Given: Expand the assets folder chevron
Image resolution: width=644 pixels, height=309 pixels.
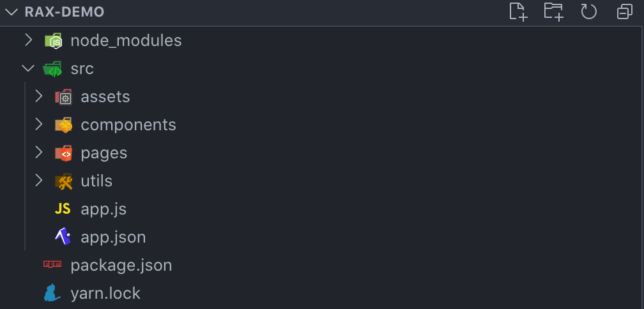Looking at the screenshot, I should point(39,97).
